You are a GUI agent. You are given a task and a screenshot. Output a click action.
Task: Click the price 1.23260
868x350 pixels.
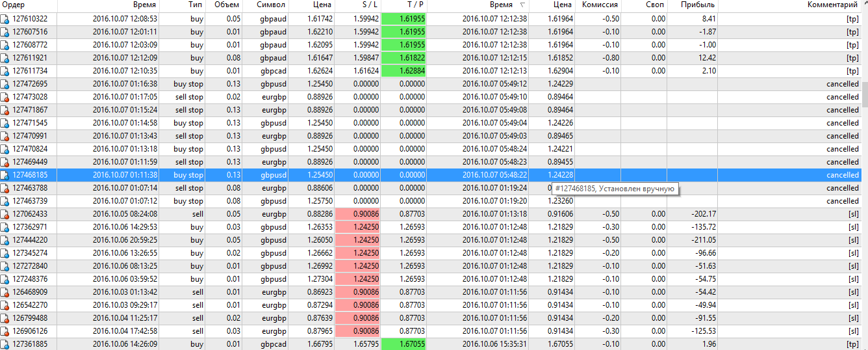(560, 201)
